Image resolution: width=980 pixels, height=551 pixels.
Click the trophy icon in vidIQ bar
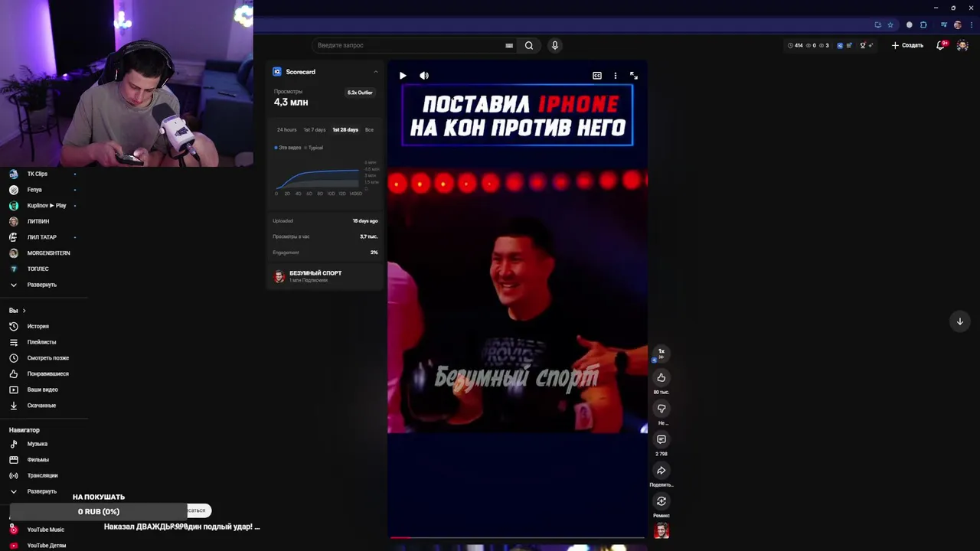[x=863, y=45]
